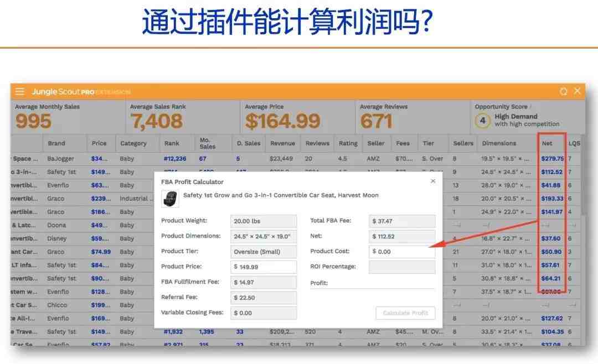Sort table by Price column header
598x364 pixels.
99,143
